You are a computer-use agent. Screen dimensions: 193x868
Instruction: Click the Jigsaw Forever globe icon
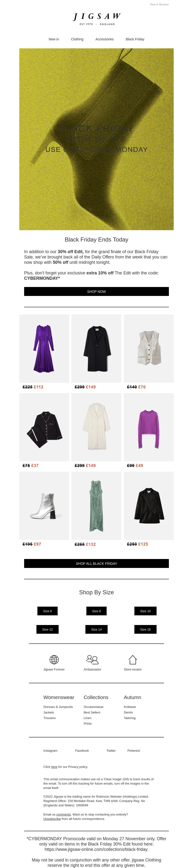click(x=54, y=659)
